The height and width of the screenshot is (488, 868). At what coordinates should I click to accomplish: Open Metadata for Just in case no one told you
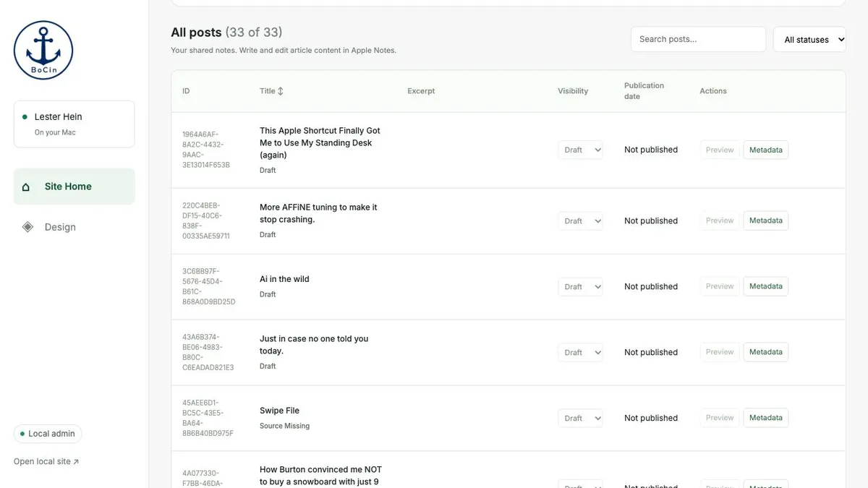coord(765,352)
